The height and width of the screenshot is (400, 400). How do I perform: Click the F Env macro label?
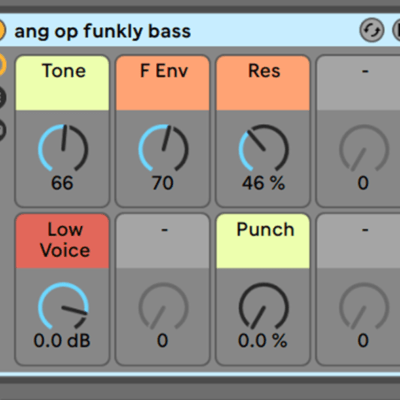(x=164, y=71)
